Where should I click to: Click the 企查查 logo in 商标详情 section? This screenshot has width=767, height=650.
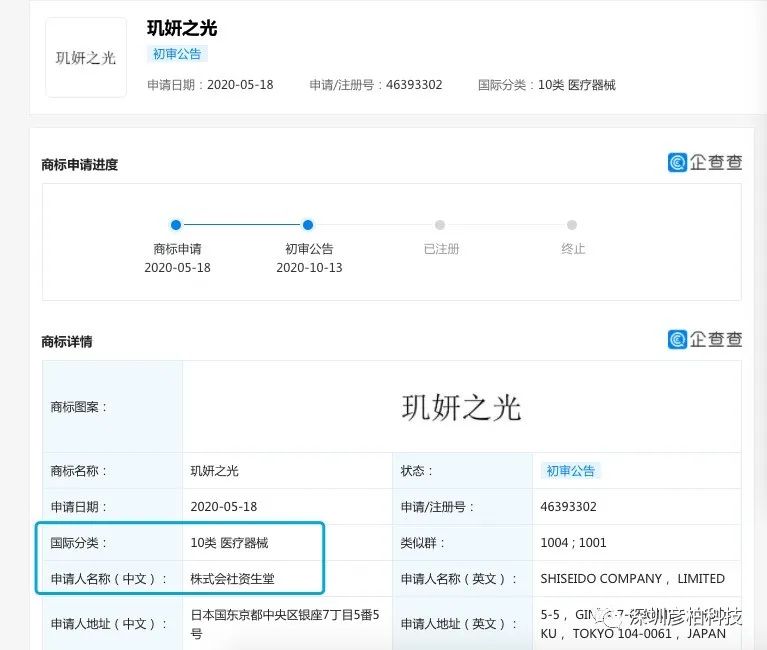[705, 339]
